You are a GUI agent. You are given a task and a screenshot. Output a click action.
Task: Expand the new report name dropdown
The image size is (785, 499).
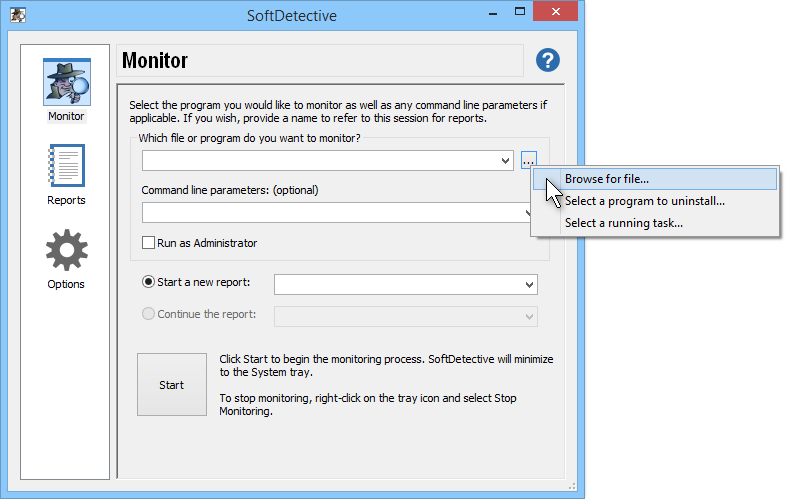tap(529, 285)
